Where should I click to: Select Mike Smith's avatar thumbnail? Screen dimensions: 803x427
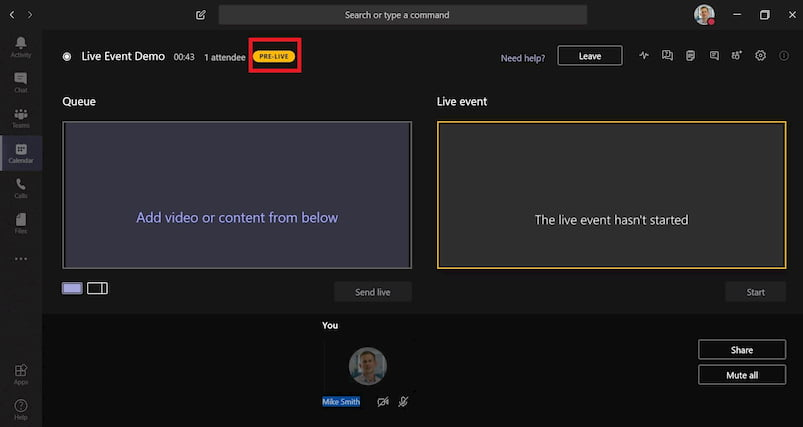(368, 366)
